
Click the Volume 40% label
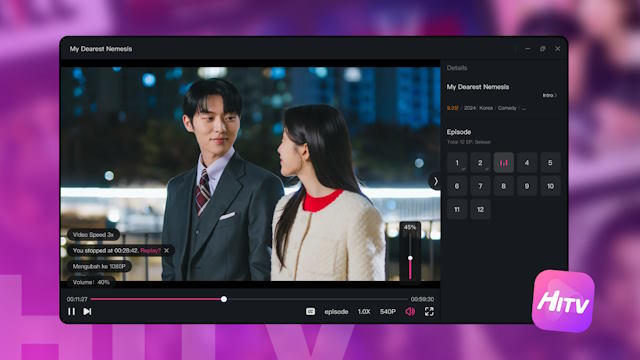tap(91, 282)
